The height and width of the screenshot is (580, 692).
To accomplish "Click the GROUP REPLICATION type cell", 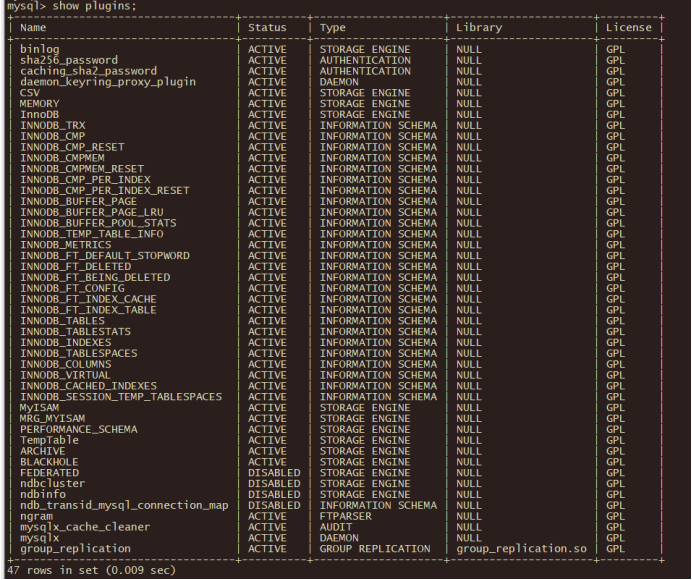I will pyautogui.click(x=375, y=549).
